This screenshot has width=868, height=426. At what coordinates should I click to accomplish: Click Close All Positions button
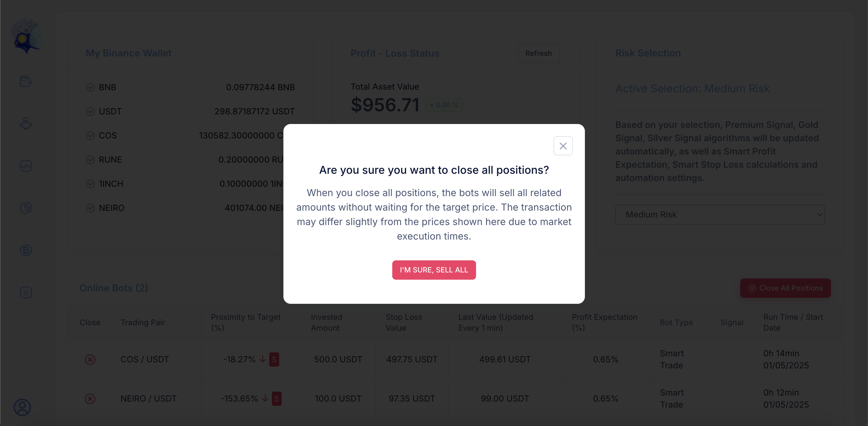(x=785, y=288)
